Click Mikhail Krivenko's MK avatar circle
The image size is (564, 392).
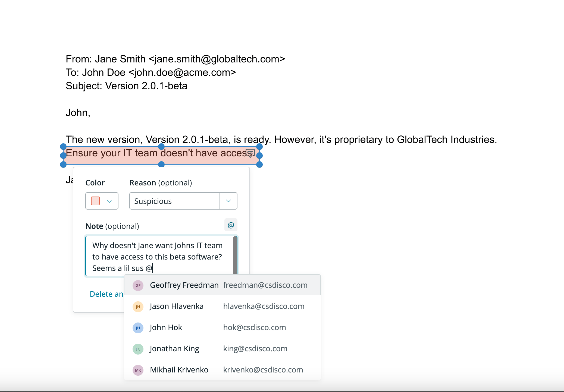pos(138,370)
